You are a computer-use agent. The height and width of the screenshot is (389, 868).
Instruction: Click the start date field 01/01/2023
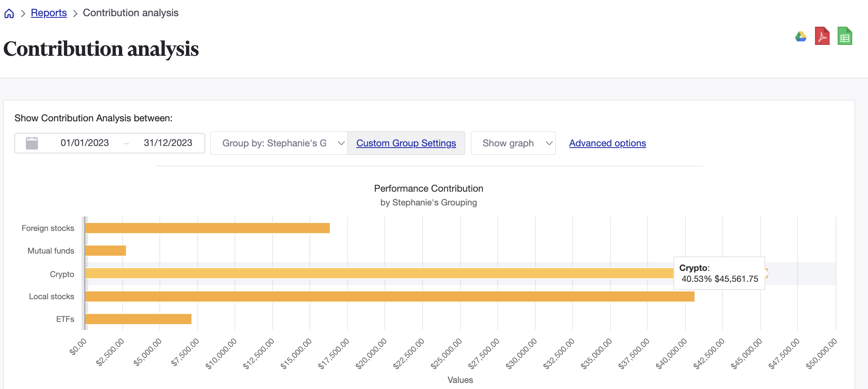pyautogui.click(x=85, y=143)
